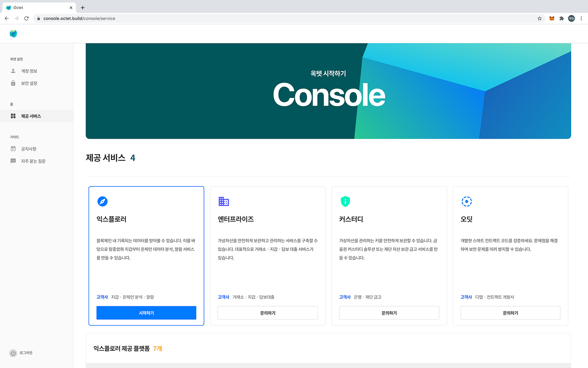Click the 엔터프라이즈 building icon
The image size is (588, 368).
[223, 201]
